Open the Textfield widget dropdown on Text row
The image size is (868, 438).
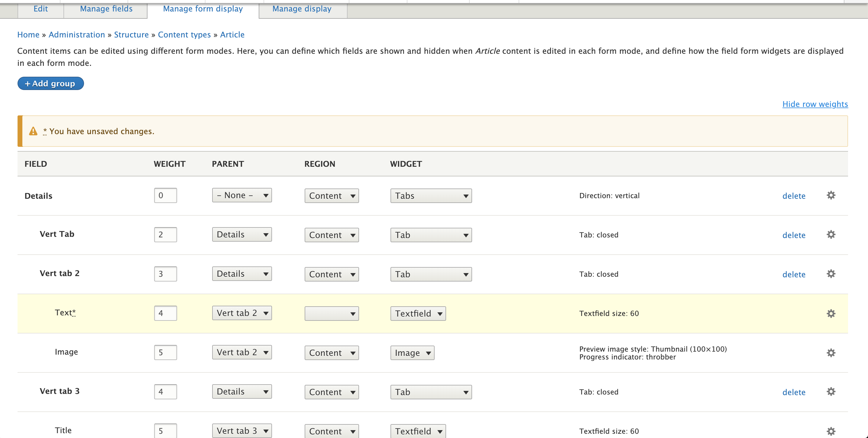(417, 313)
